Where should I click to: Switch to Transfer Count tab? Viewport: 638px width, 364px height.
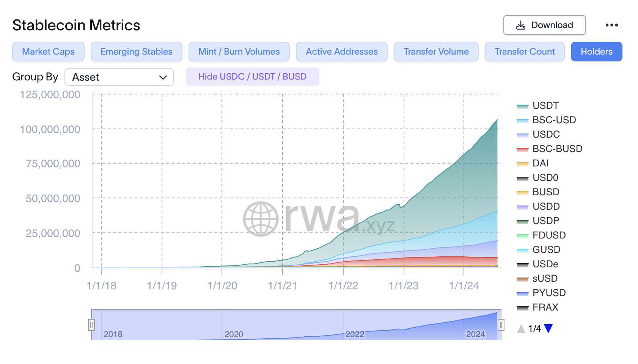(525, 52)
